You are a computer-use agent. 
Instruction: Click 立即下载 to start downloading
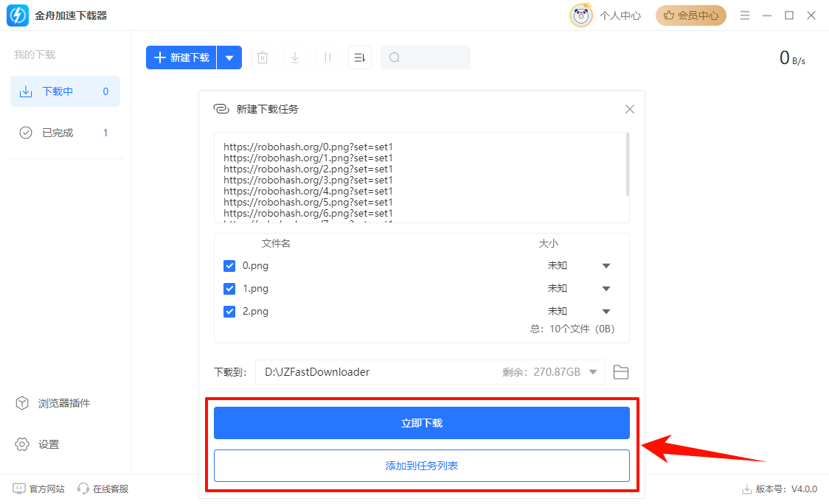tap(421, 422)
